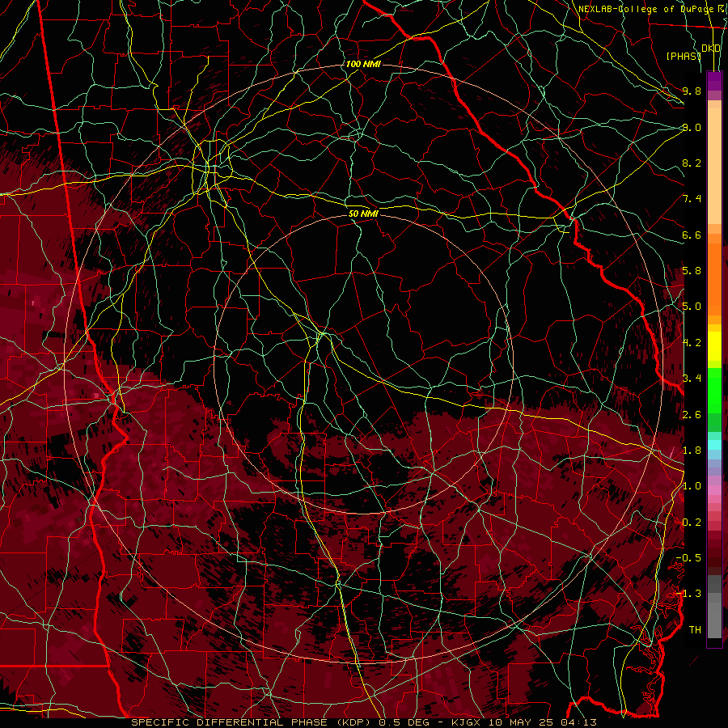
Task: Click the peach segment of the color bar
Action: (714, 163)
